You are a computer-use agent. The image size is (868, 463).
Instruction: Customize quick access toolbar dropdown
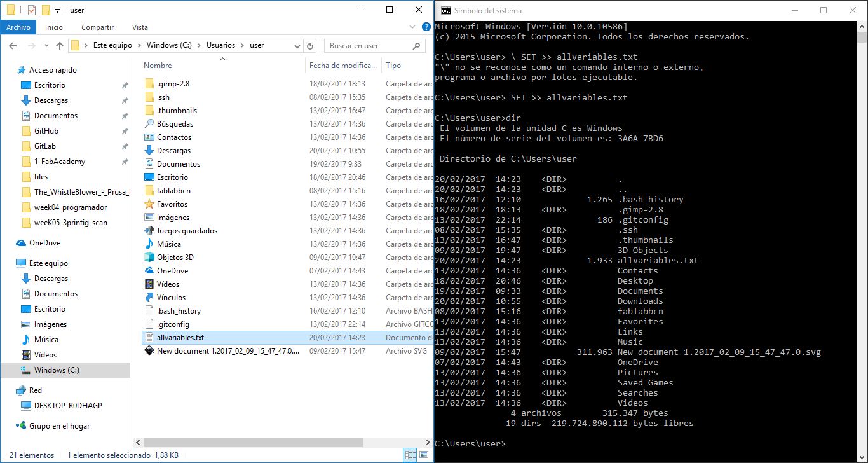57,11
